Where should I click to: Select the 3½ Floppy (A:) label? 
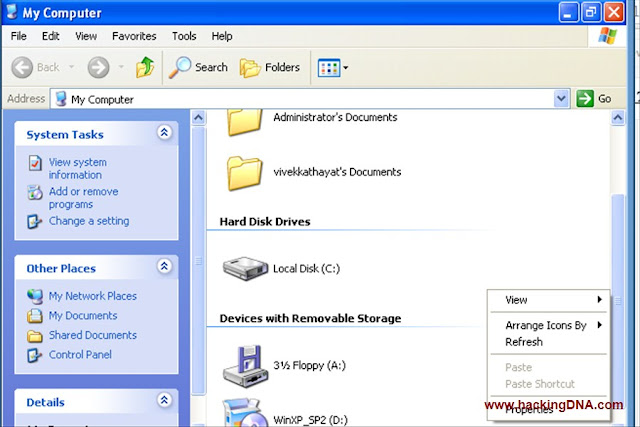tap(309, 365)
